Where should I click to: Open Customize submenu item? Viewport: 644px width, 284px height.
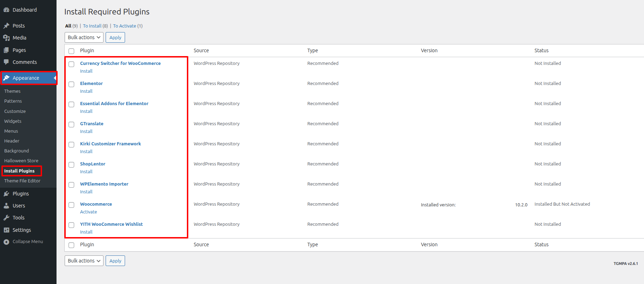(15, 111)
